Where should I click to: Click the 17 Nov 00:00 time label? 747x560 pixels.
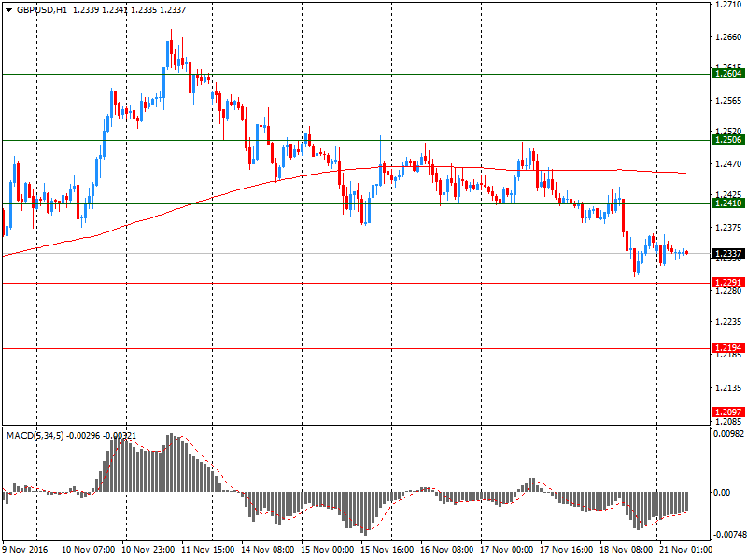[x=506, y=550]
